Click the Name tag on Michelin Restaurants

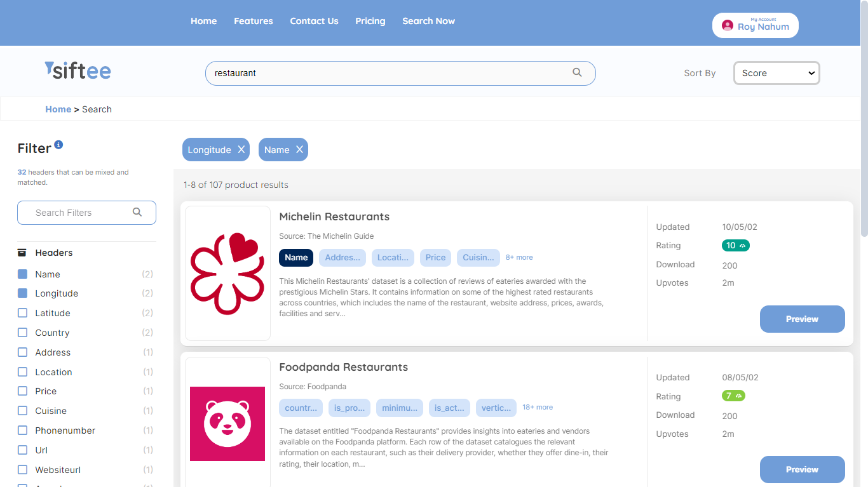(296, 257)
